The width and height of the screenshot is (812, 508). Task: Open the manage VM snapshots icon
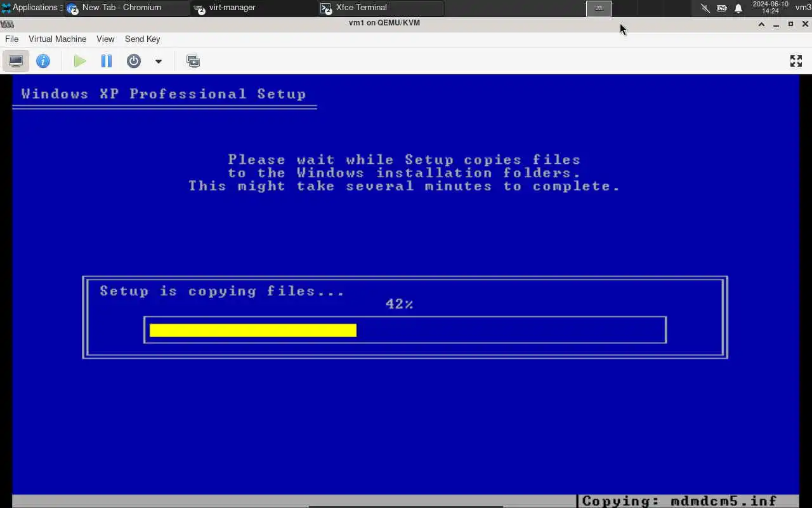(193, 61)
